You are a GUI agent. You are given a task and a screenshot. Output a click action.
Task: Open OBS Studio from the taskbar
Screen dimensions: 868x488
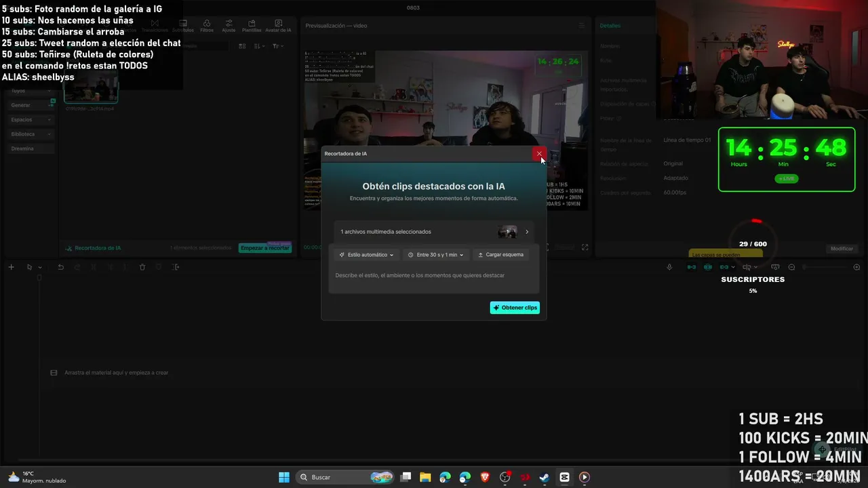point(505,477)
